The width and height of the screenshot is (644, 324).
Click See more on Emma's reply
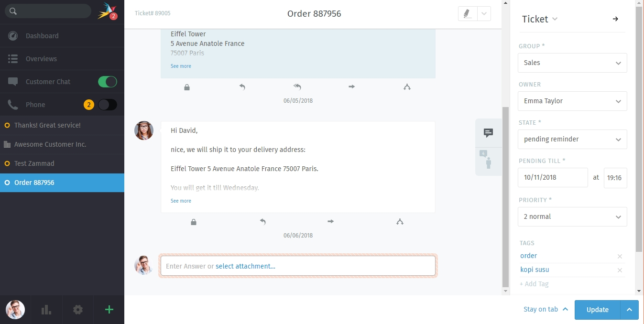coord(181,201)
